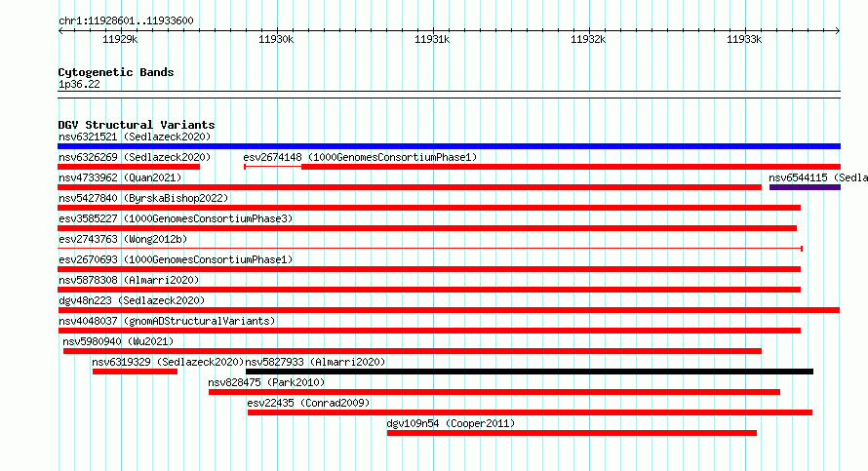
Task: Select the short nsv6319329 red bar
Action: coord(135,372)
